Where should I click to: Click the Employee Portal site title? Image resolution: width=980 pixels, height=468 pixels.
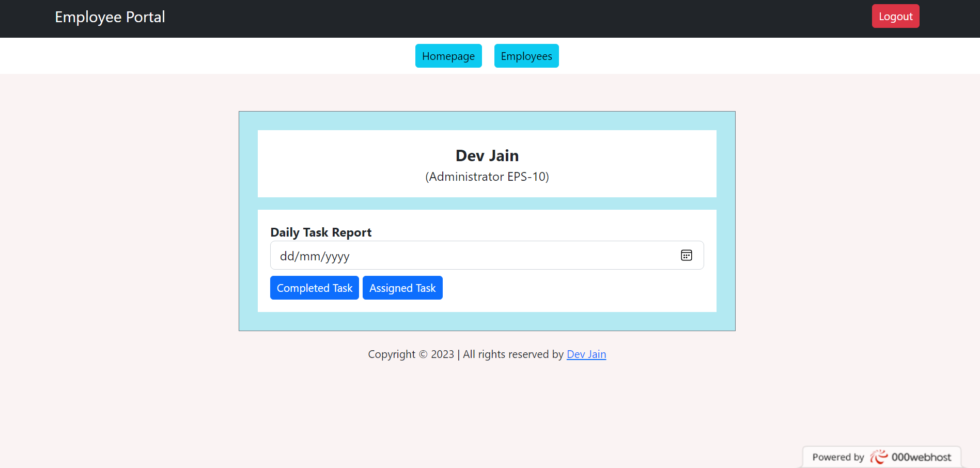point(110,17)
